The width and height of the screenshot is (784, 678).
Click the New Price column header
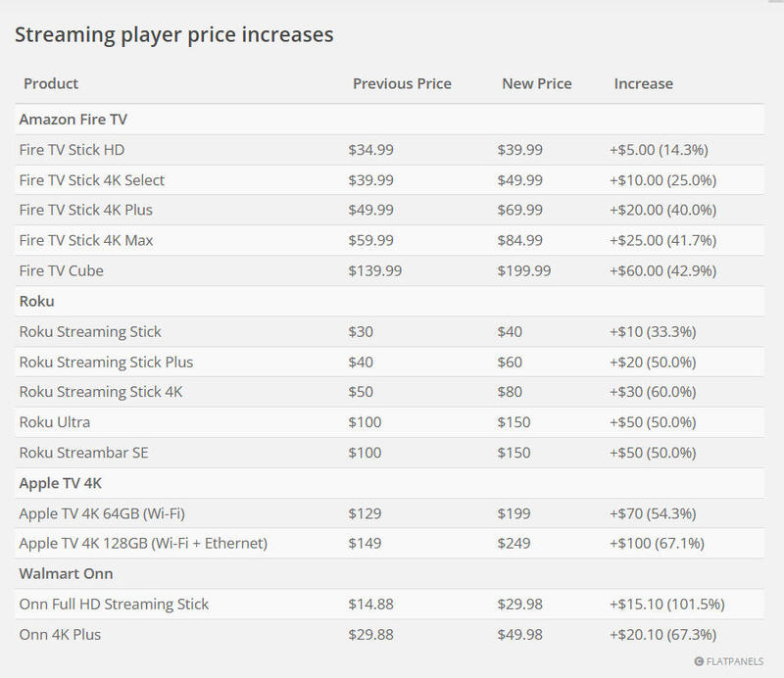pos(536,83)
